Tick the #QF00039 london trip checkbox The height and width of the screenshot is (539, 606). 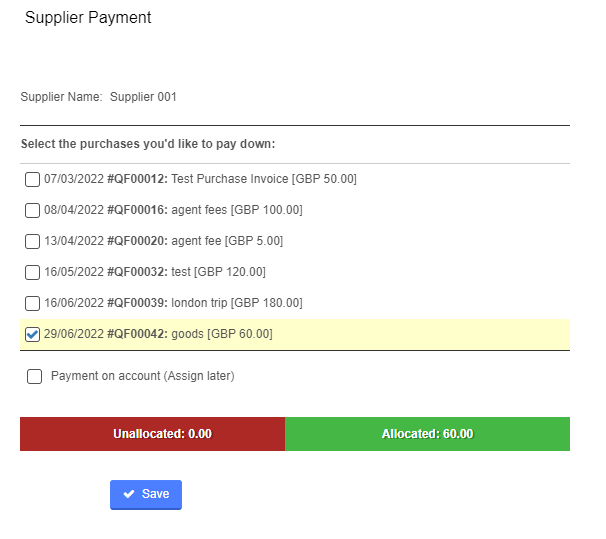click(32, 303)
